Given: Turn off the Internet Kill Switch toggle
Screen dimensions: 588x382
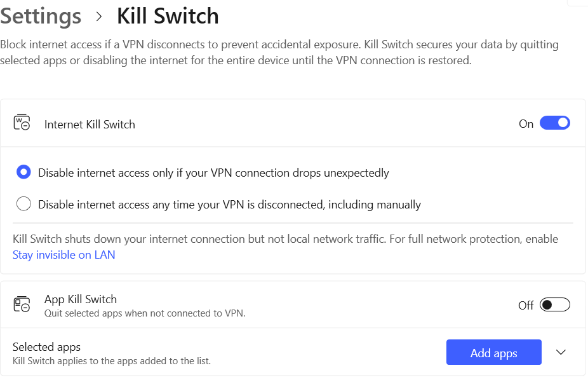Looking at the screenshot, I should click(554, 123).
